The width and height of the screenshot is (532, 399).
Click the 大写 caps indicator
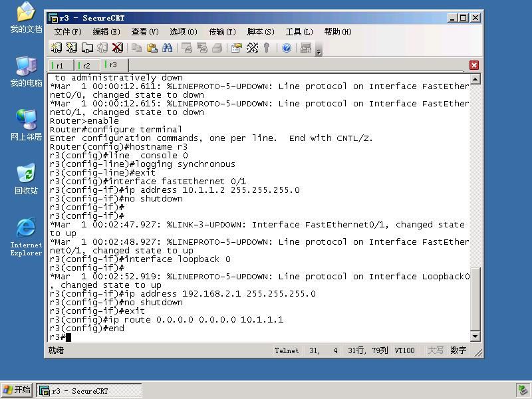pyautogui.click(x=436, y=350)
